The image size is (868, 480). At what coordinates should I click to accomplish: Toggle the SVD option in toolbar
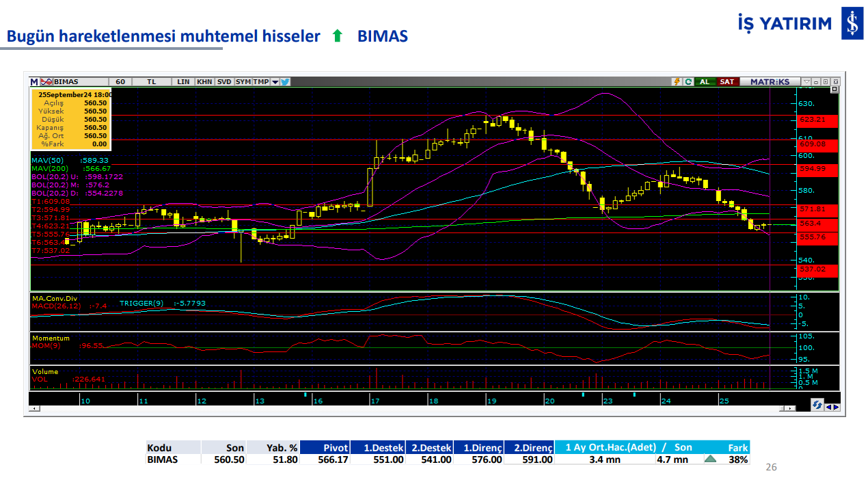pyautogui.click(x=224, y=81)
